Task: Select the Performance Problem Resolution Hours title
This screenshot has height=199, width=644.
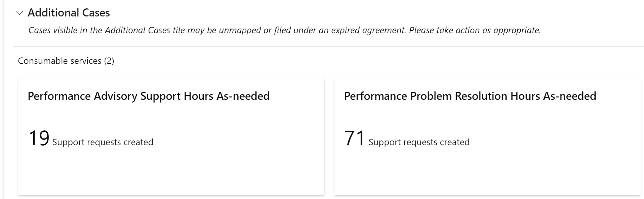Action: point(470,96)
